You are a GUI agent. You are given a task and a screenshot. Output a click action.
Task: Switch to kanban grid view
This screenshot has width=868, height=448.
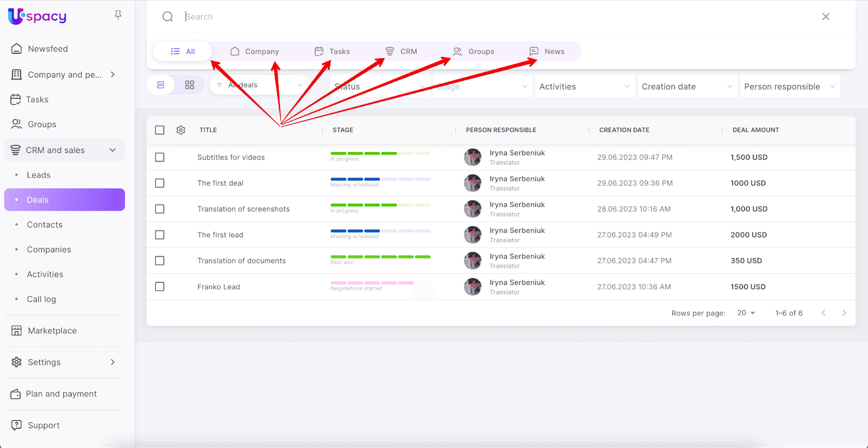click(x=189, y=85)
